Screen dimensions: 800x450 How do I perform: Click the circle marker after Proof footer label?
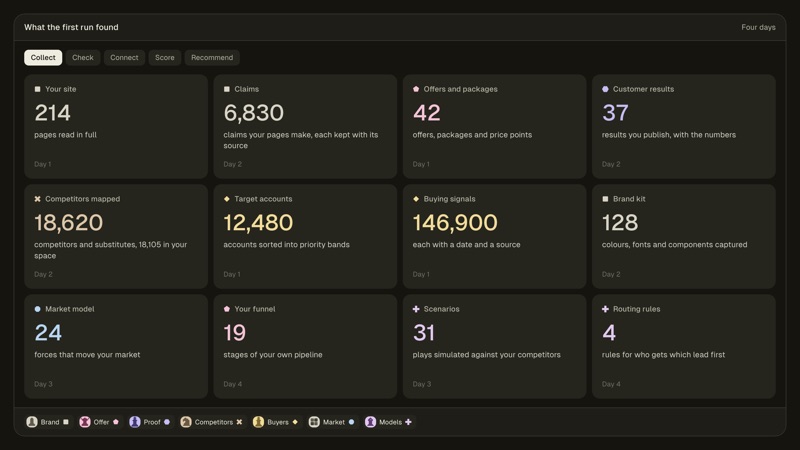coord(167,422)
